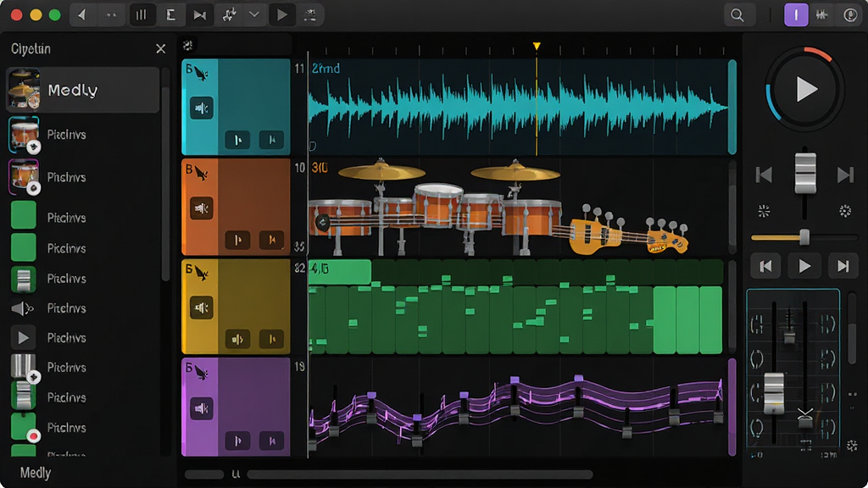868x488 pixels.
Task: Select the green piano roll clip
Action: pos(515,307)
